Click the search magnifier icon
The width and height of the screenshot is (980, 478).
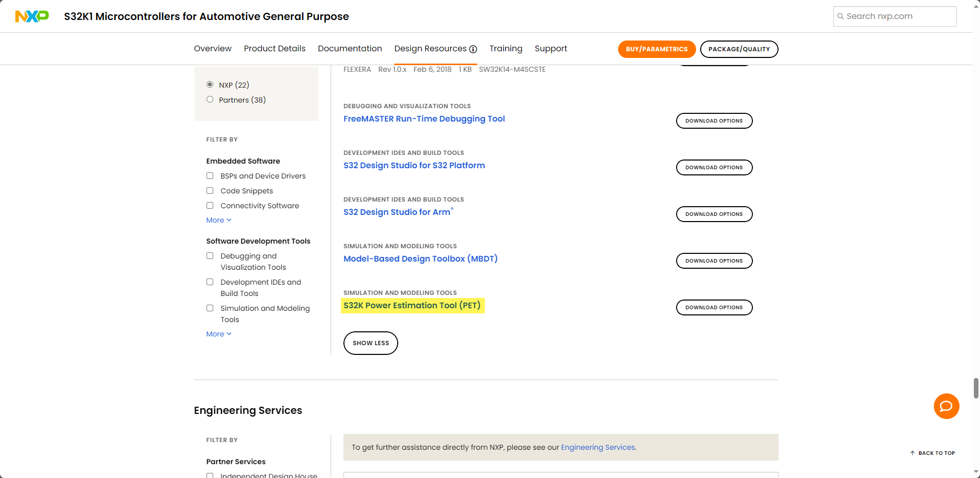[841, 16]
